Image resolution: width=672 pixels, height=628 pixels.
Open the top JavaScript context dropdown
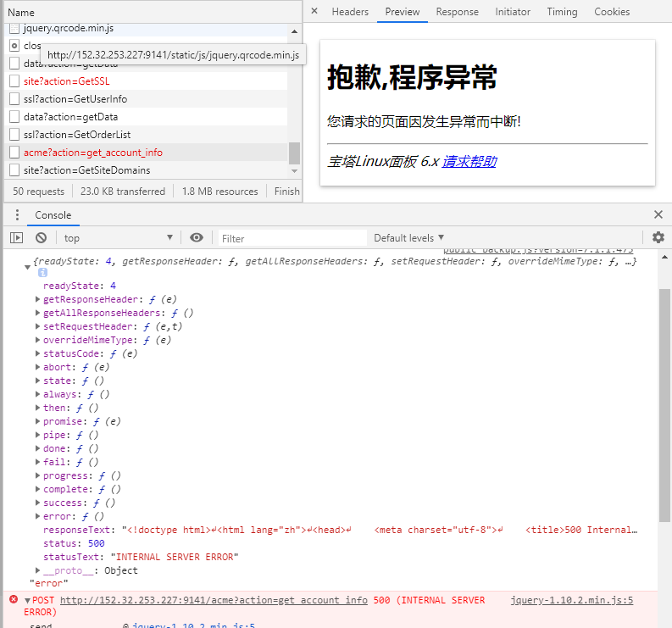point(119,238)
